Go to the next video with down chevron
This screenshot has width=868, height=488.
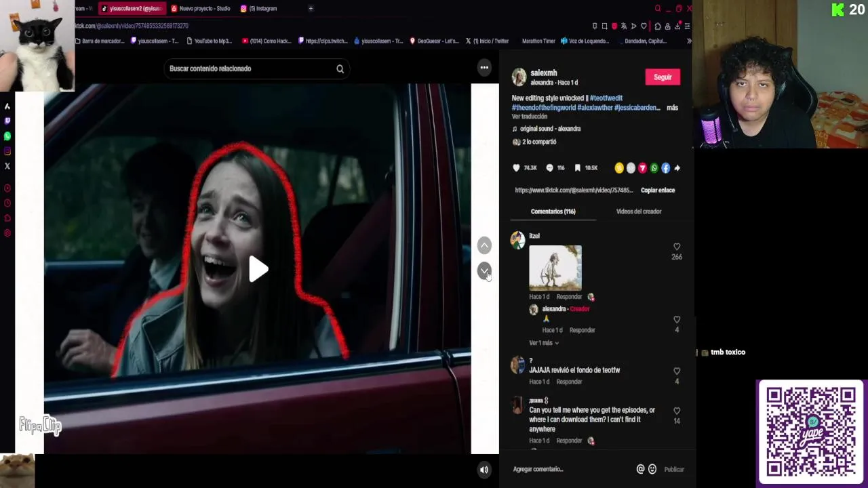point(484,270)
